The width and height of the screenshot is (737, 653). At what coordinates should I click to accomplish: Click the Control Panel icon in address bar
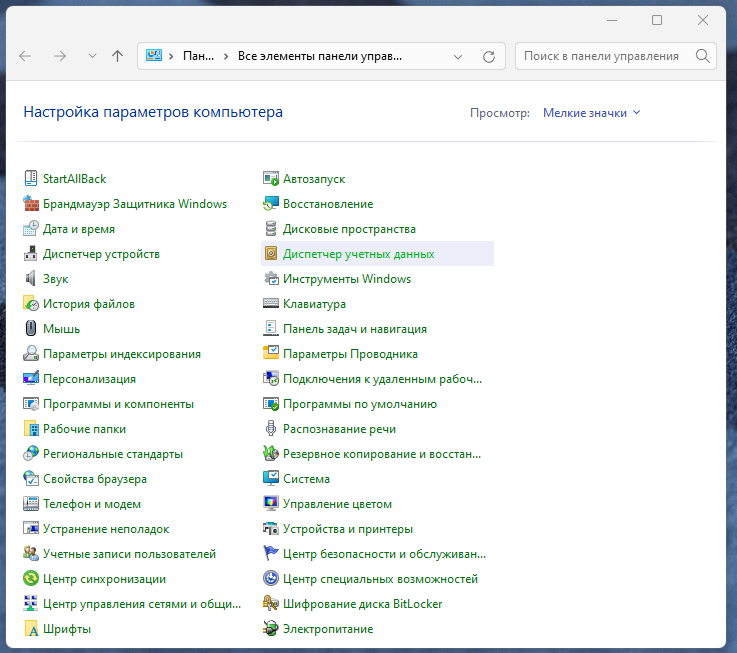click(x=154, y=55)
